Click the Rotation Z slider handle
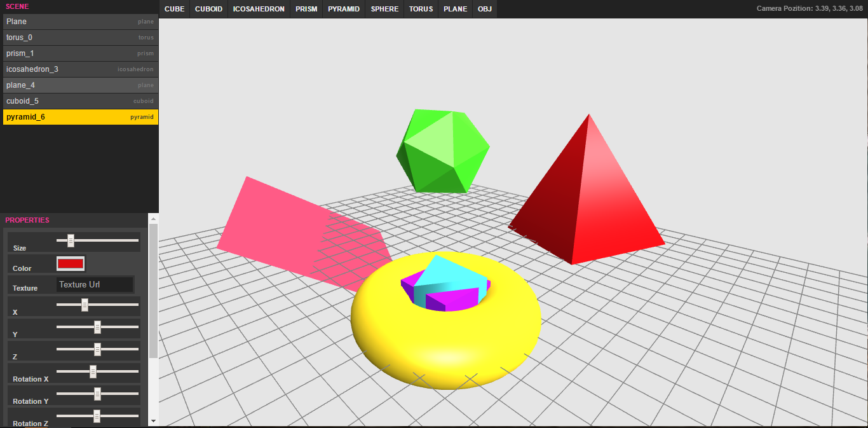Image resolution: width=868 pixels, height=428 pixels. [x=97, y=416]
